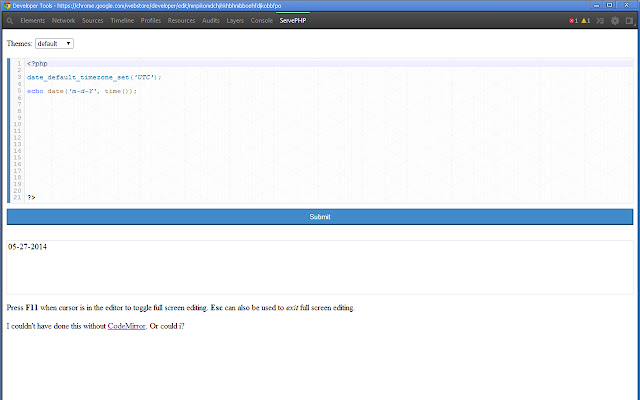Click the echo date code line

(82, 91)
